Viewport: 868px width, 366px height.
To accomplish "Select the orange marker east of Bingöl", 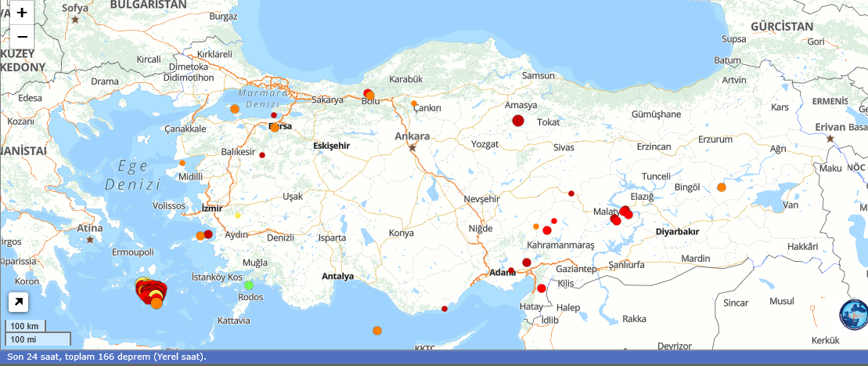I will click(722, 187).
